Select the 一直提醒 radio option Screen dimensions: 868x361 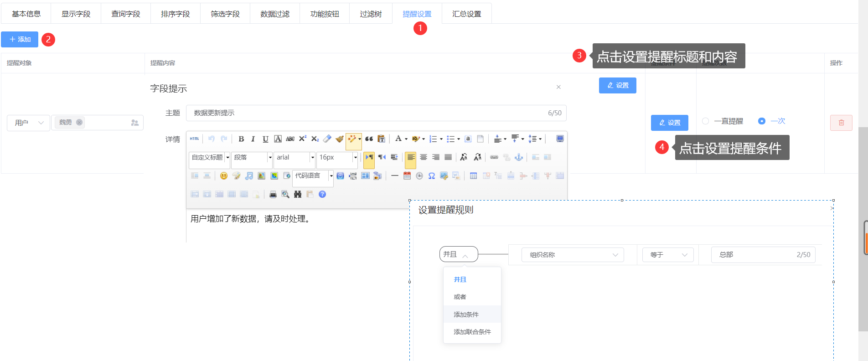(x=706, y=121)
